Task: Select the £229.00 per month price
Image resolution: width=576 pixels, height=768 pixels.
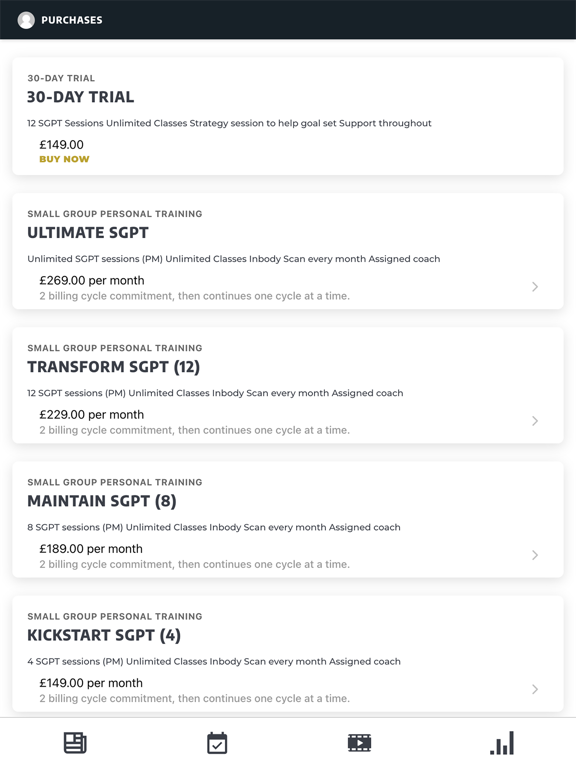Action: (92, 415)
